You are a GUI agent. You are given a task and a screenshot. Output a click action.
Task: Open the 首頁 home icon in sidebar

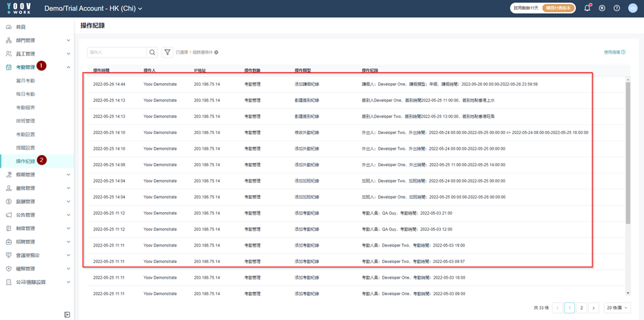(x=8, y=27)
